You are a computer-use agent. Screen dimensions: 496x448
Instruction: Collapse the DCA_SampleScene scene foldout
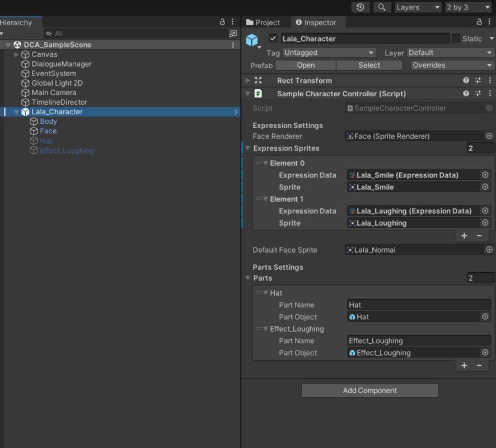click(x=8, y=45)
